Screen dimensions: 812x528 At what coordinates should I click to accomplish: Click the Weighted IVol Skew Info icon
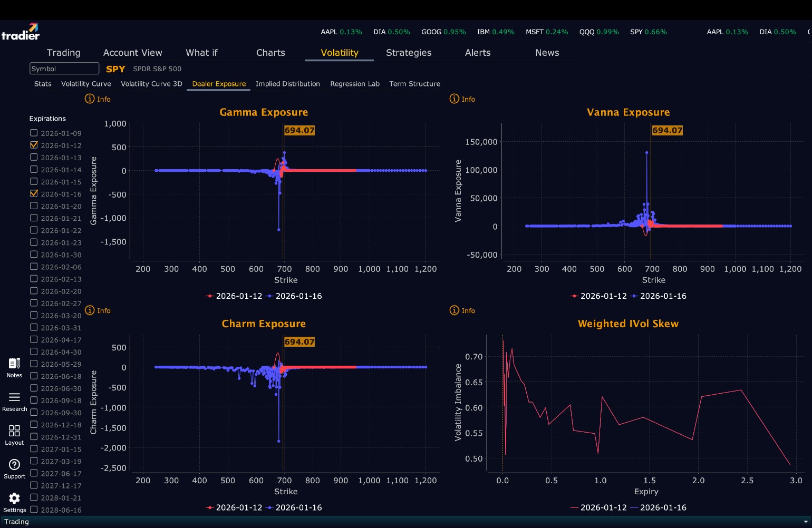pyautogui.click(x=454, y=310)
